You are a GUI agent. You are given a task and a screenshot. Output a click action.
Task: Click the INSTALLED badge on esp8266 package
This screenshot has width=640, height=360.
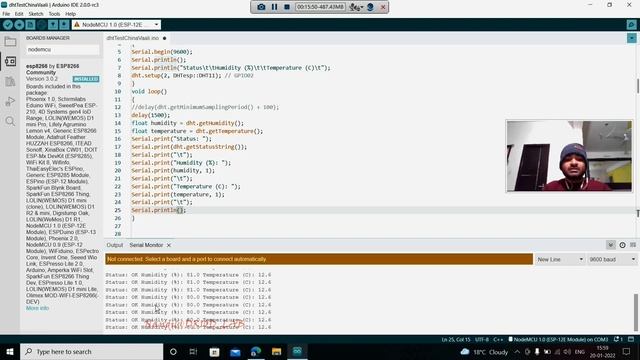click(x=86, y=79)
